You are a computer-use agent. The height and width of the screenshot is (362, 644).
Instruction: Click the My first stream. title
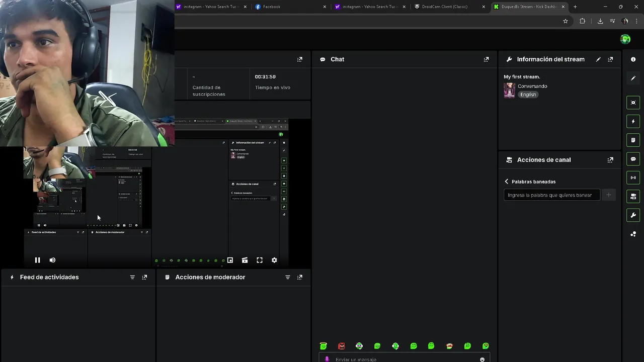pyautogui.click(x=522, y=77)
